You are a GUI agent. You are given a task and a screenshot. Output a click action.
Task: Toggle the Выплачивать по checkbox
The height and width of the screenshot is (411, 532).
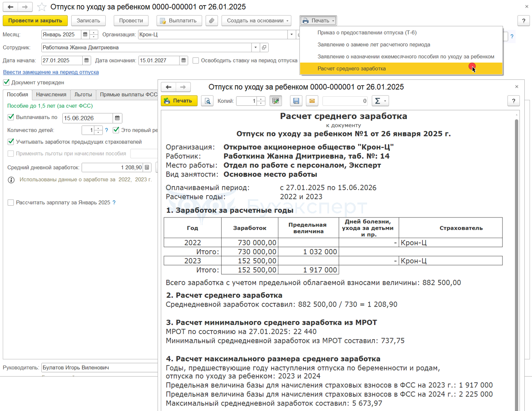point(11,117)
